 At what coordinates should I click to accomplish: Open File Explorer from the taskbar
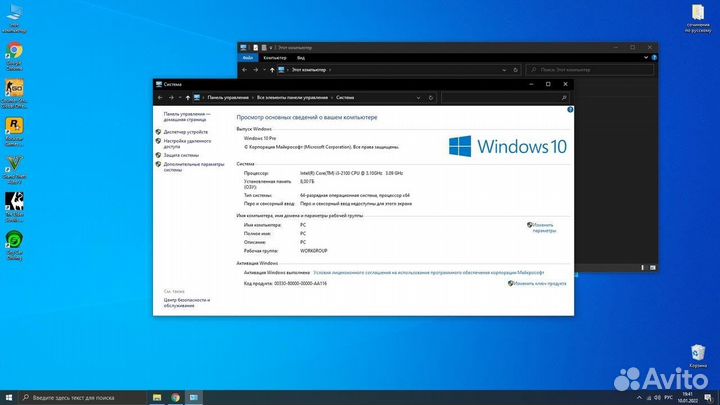coord(156,397)
